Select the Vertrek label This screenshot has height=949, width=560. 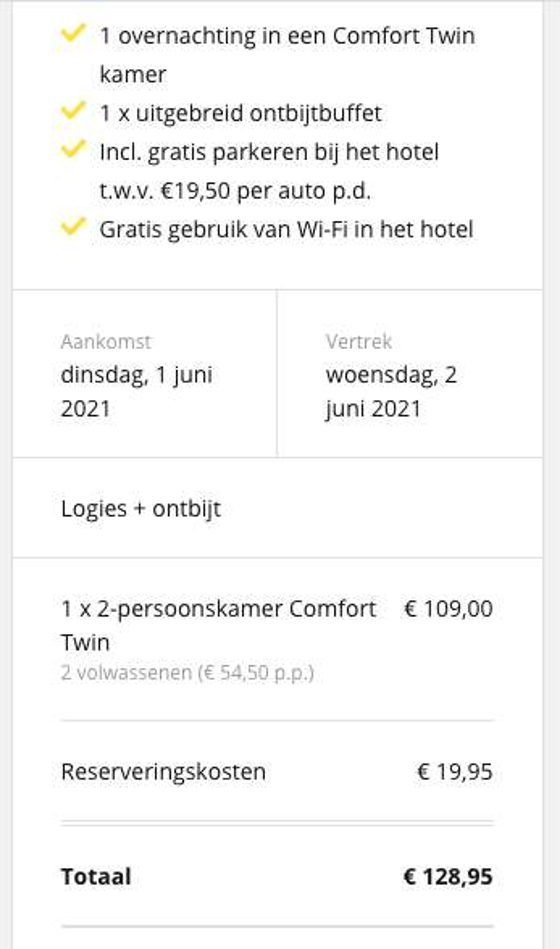(359, 342)
